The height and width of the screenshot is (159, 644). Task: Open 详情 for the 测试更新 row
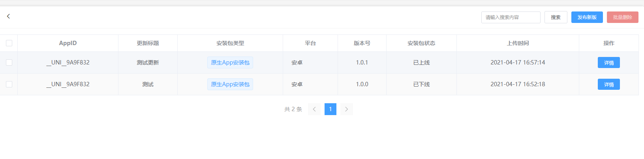[608, 62]
